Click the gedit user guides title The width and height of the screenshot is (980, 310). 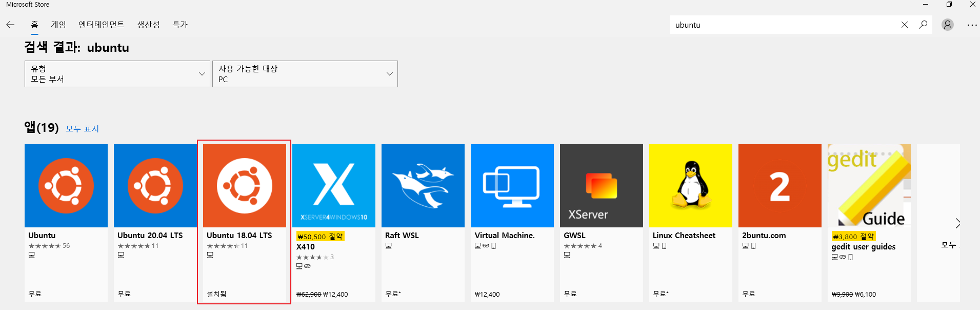coord(864,247)
